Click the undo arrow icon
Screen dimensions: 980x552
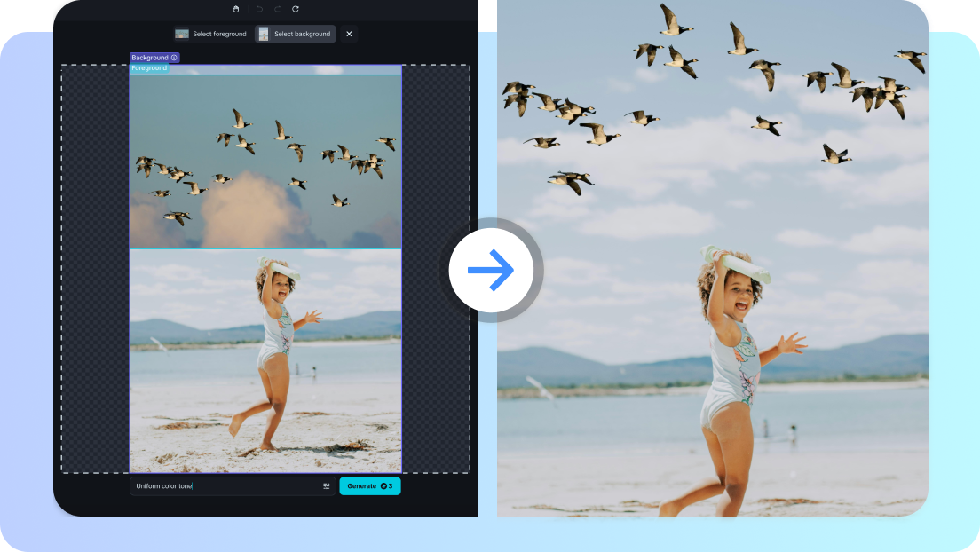[x=259, y=9]
